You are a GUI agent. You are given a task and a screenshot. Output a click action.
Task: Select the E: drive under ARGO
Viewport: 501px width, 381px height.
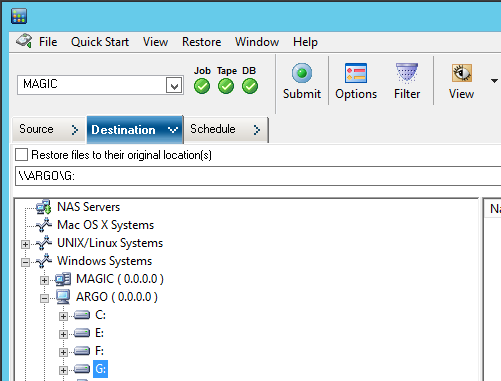pos(99,333)
